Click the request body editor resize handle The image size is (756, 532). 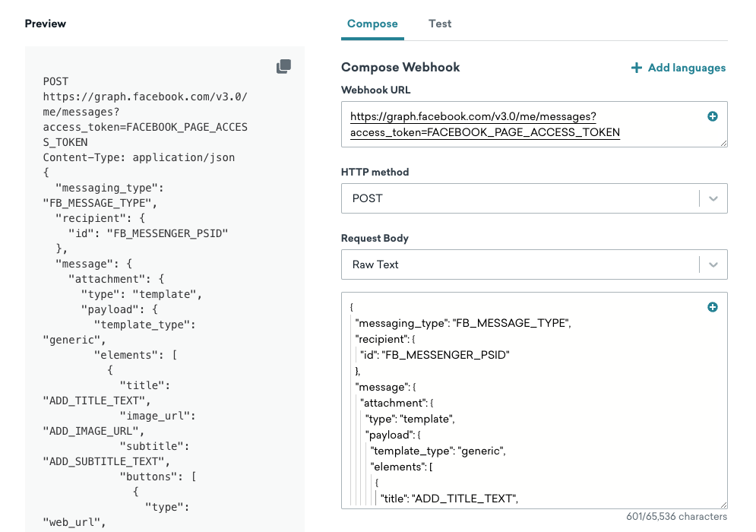point(723,505)
